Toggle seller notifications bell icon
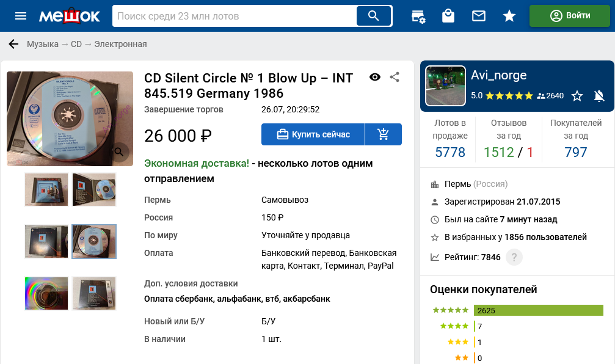615x364 pixels. pyautogui.click(x=599, y=96)
